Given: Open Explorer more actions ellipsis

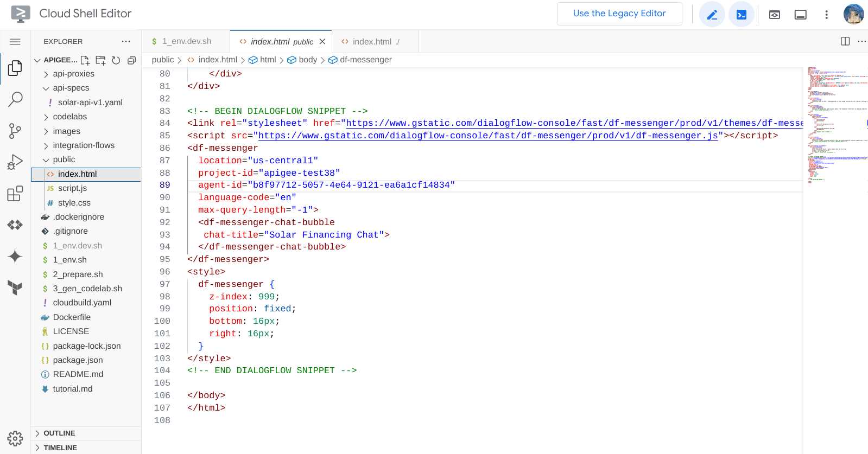Looking at the screenshot, I should point(126,41).
